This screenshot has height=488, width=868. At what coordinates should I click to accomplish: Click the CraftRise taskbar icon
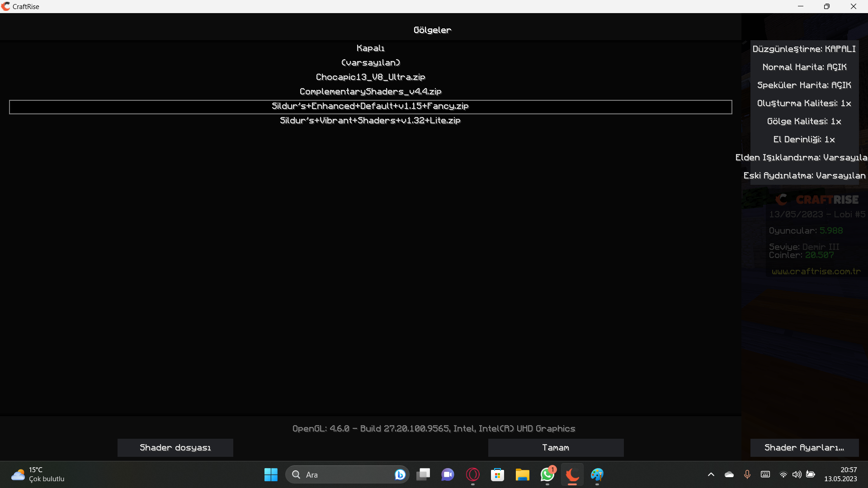(x=572, y=474)
